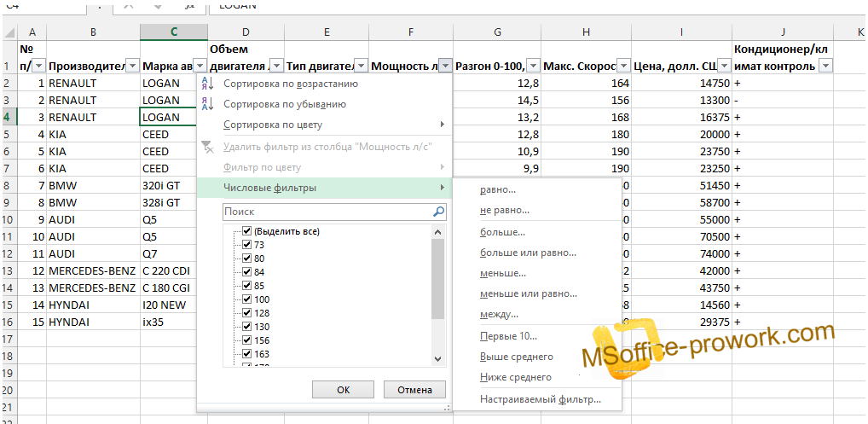This screenshot has height=424, width=868.
Task: Uncheck value 130 in filter list
Action: pos(247,327)
